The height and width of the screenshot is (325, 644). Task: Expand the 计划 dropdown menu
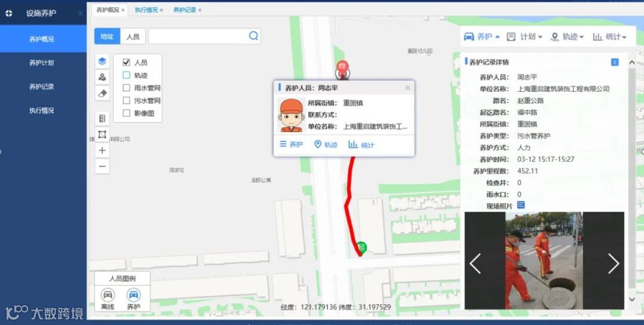click(525, 36)
